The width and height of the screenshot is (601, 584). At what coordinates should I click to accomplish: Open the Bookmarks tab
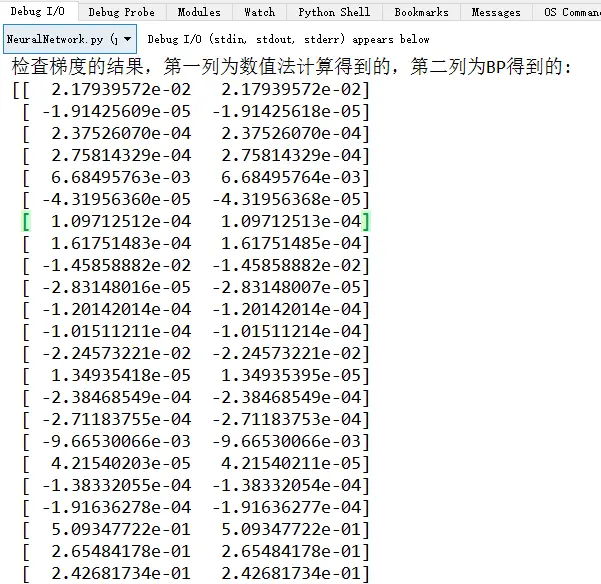[421, 12]
